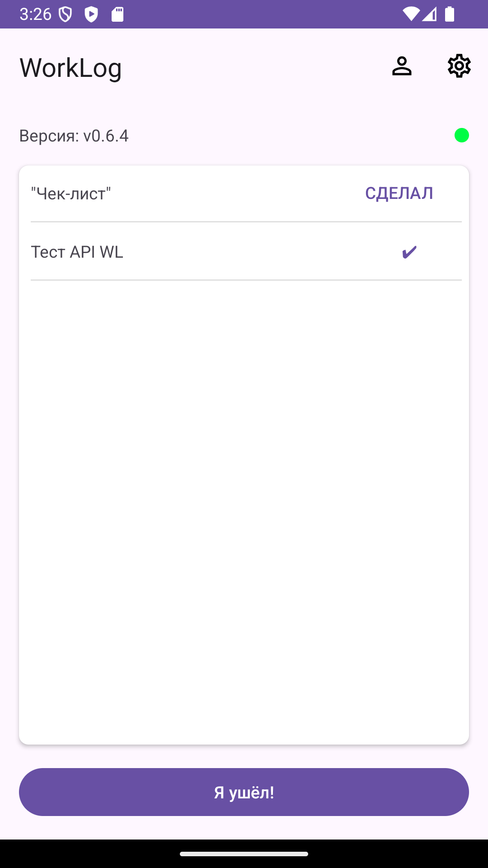Select the WorkLog title text

(70, 68)
